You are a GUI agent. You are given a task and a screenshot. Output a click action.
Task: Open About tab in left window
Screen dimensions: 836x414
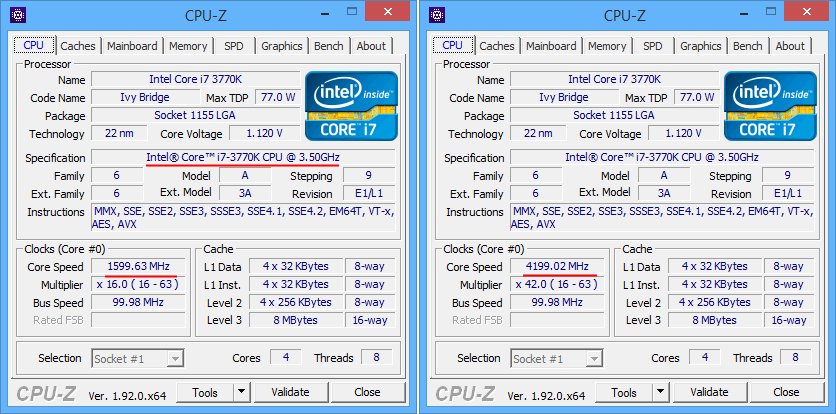click(371, 46)
